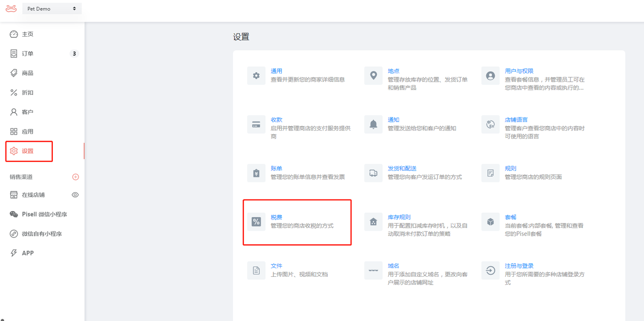
Task: Open 折扣 in the sidebar
Action: tap(28, 92)
